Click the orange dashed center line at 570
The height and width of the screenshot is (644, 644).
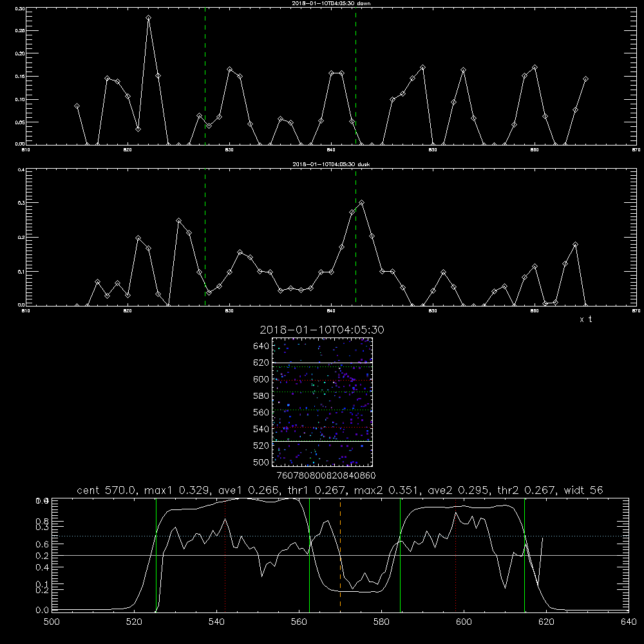coord(341,554)
